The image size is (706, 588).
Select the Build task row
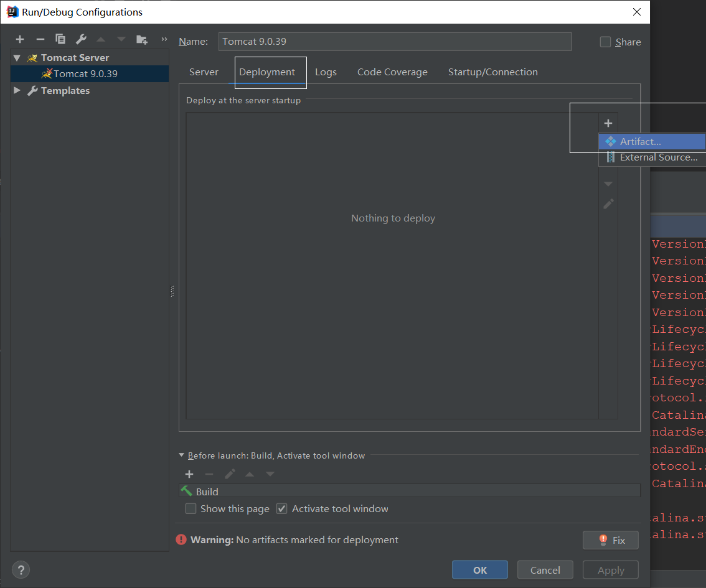(x=410, y=491)
